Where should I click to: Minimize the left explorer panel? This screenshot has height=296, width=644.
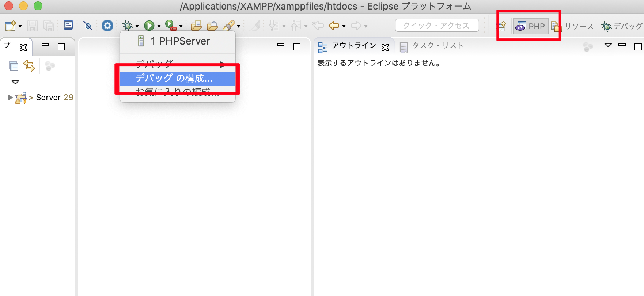tap(45, 45)
